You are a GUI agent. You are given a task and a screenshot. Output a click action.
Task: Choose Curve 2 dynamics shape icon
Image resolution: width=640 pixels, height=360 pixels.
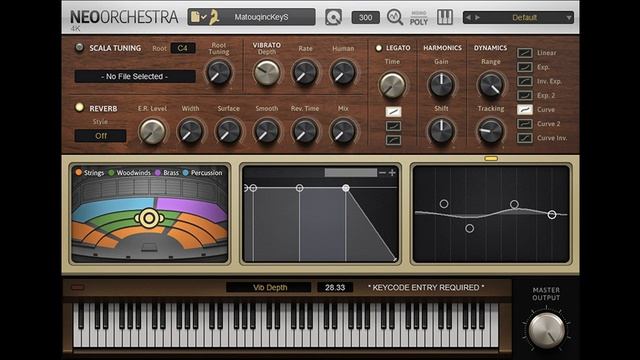[525, 124]
